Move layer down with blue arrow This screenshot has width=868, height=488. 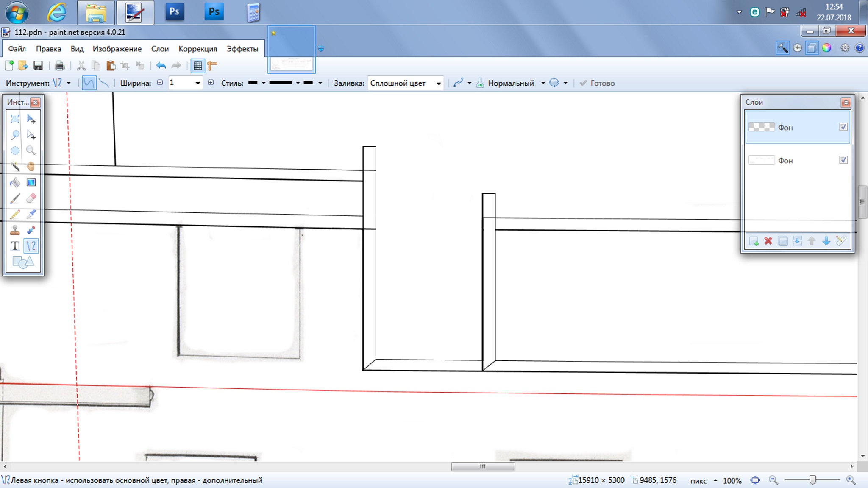(x=826, y=241)
